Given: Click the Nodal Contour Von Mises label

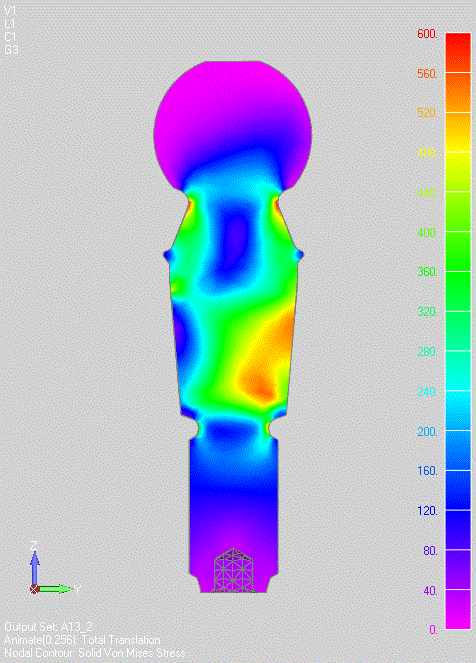Looking at the screenshot, I should [x=95, y=653].
